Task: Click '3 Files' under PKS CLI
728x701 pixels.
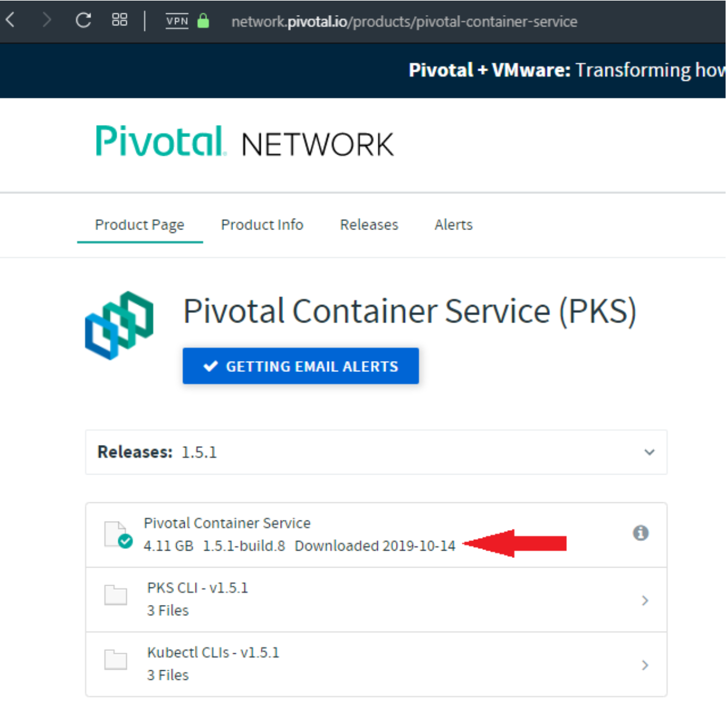Action: (x=168, y=610)
